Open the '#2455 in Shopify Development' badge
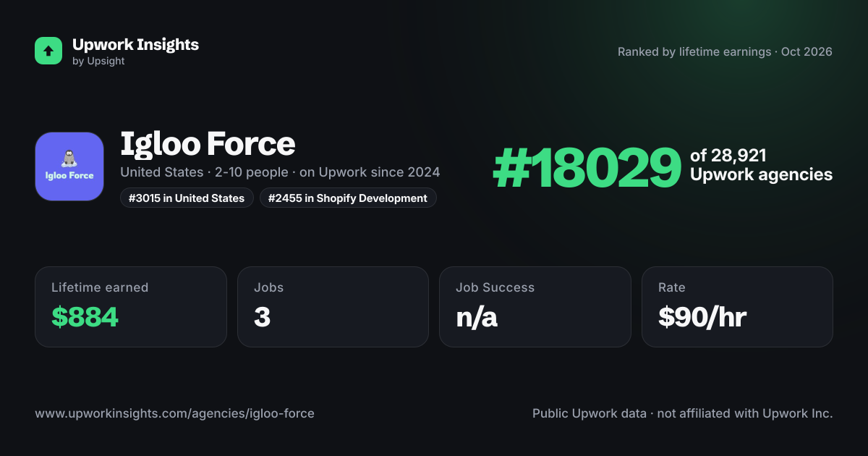Viewport: 868px width, 456px height. pos(348,198)
